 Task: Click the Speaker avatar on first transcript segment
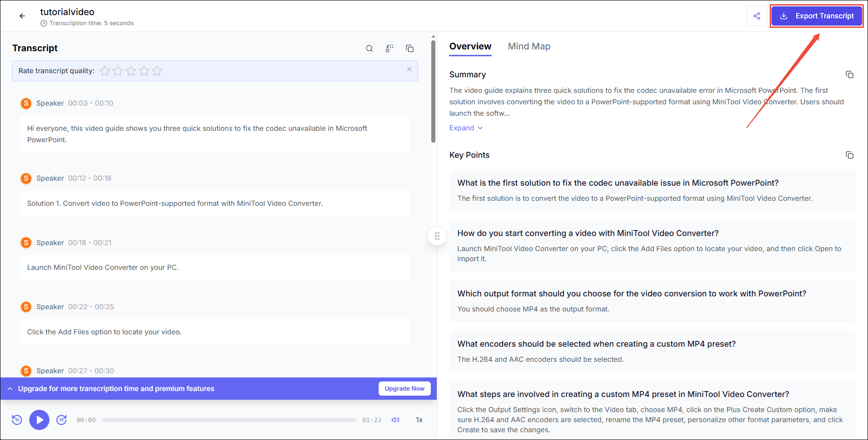click(26, 103)
